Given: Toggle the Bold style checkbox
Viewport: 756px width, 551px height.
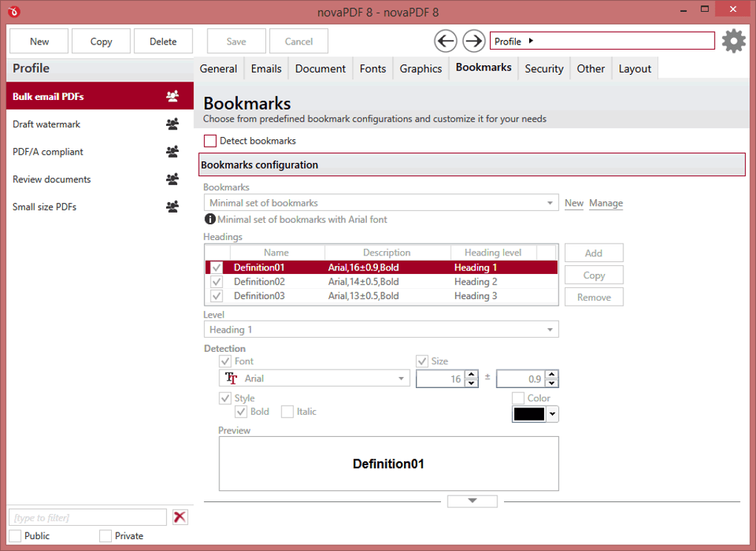Looking at the screenshot, I should point(241,412).
